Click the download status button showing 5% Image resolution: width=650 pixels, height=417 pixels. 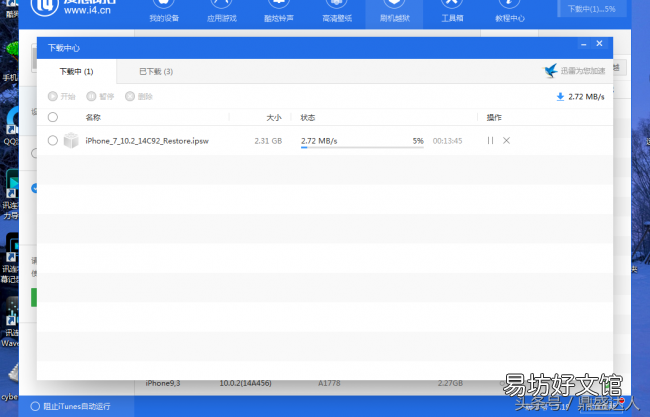coord(592,9)
